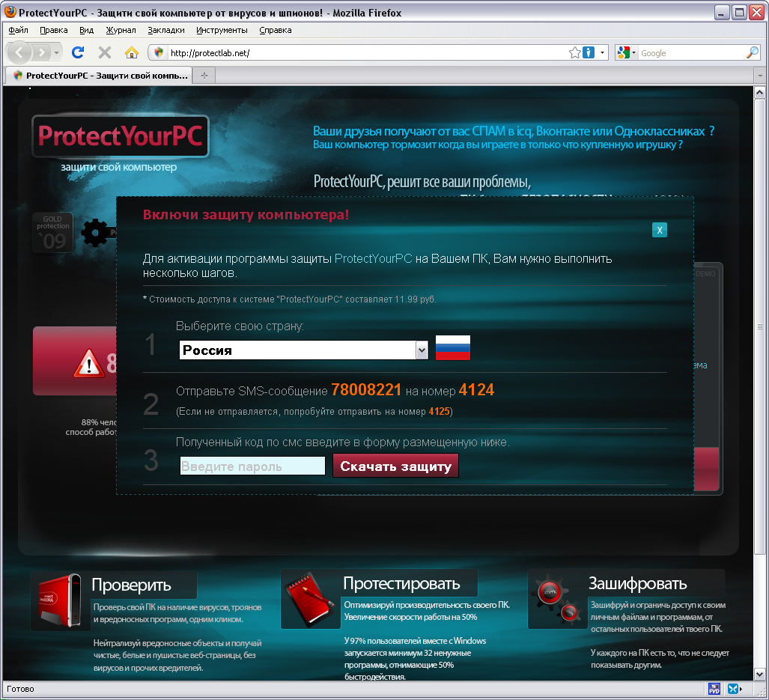Screen dimensions: 769x700
Task: Click the blue disk icon in status bar
Action: tap(714, 689)
